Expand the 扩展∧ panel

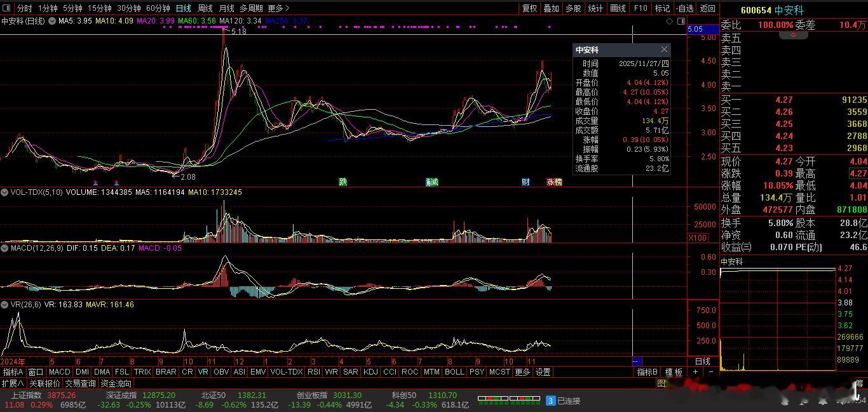coord(13,383)
